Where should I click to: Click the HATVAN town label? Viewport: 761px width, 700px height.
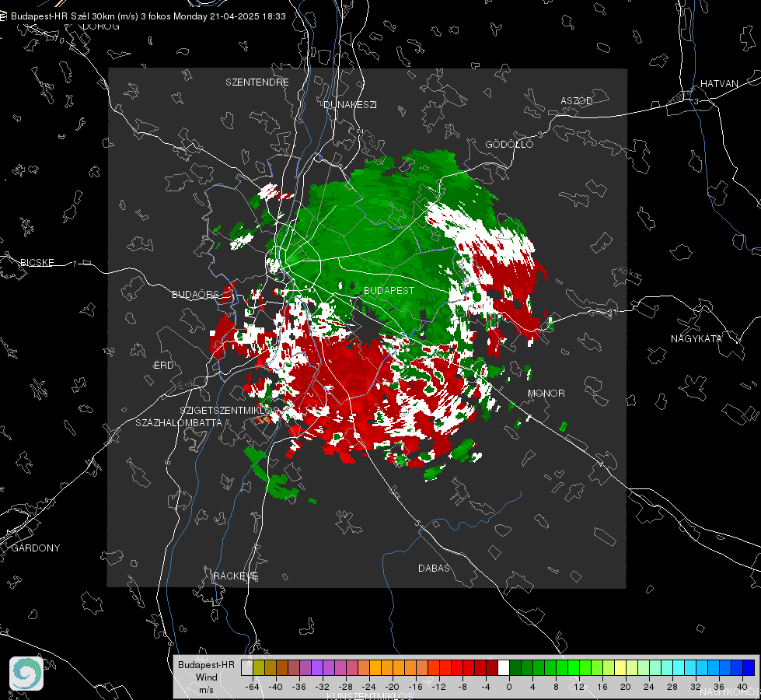(x=719, y=84)
